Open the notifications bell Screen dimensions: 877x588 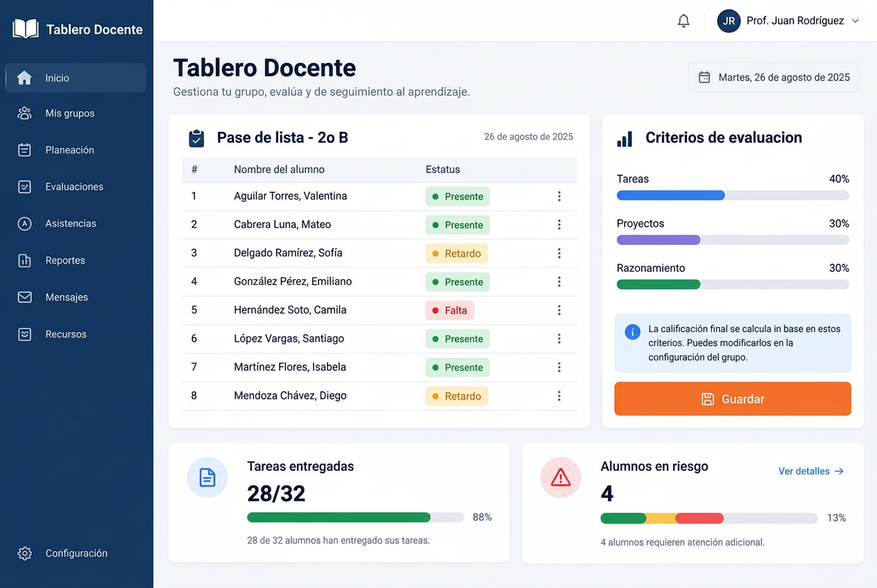[683, 21]
